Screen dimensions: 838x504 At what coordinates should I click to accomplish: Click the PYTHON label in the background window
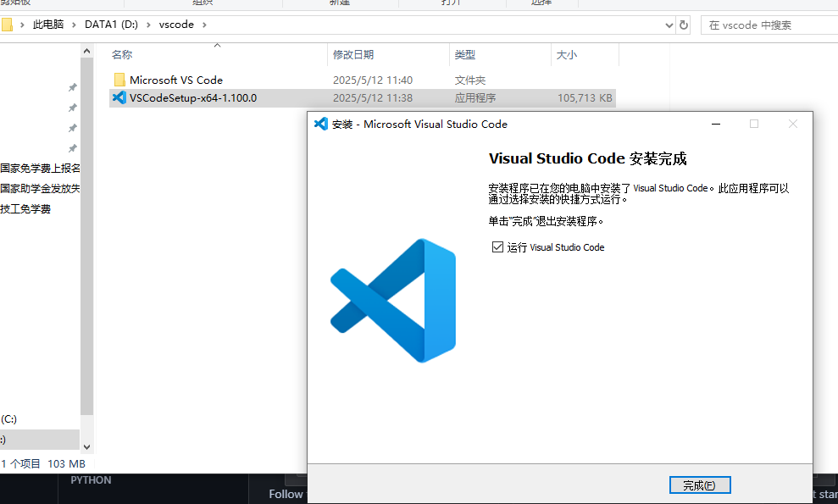pyautogui.click(x=91, y=480)
